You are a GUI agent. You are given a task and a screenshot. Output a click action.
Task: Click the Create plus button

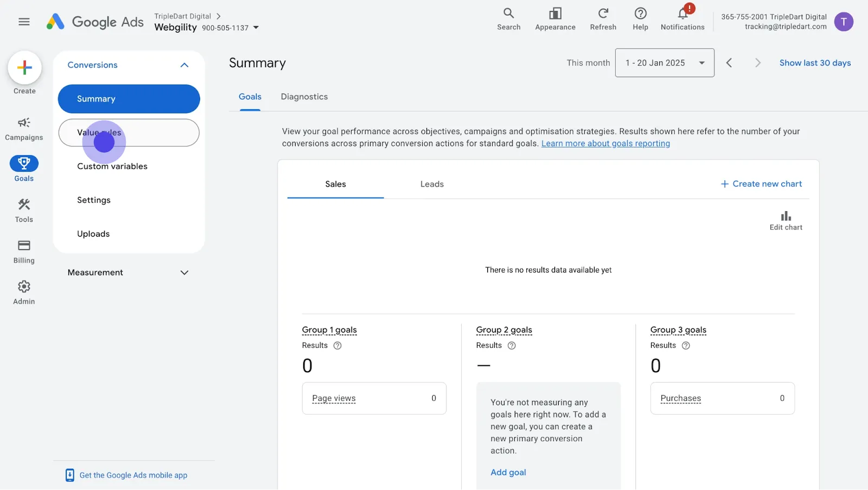click(24, 68)
